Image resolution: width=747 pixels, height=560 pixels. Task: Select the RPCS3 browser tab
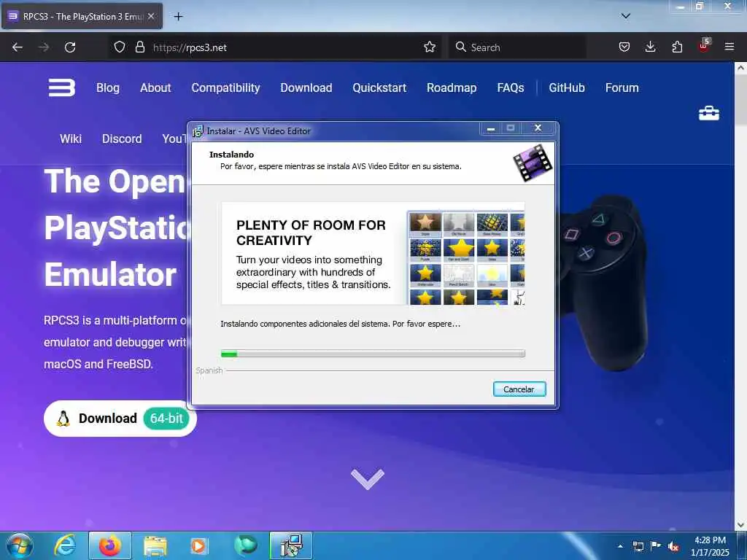click(82, 16)
